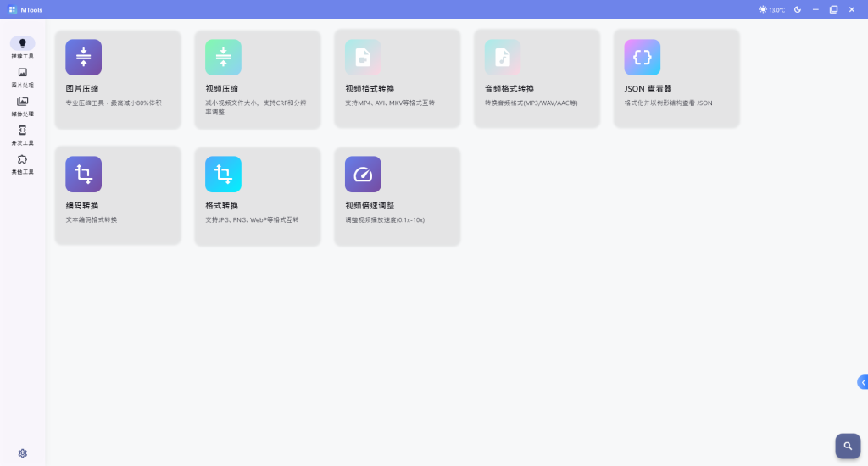Open settings via the gear icon

[22, 453]
